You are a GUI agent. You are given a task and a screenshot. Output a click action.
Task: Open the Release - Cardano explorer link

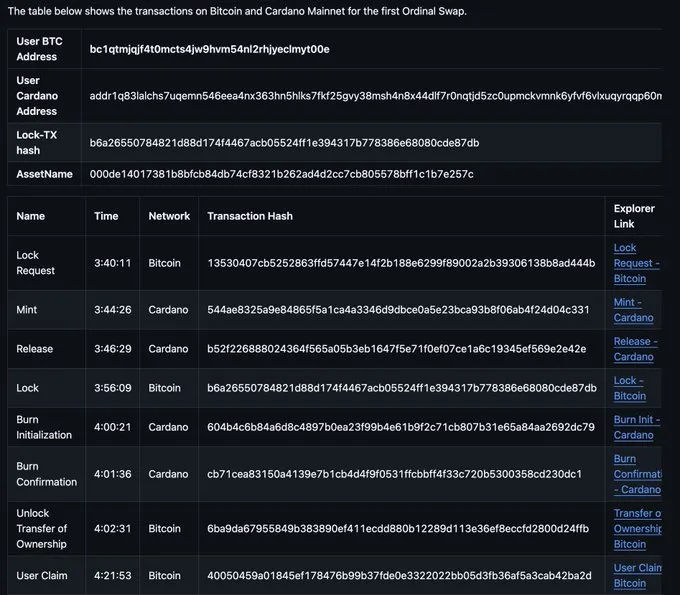click(635, 349)
